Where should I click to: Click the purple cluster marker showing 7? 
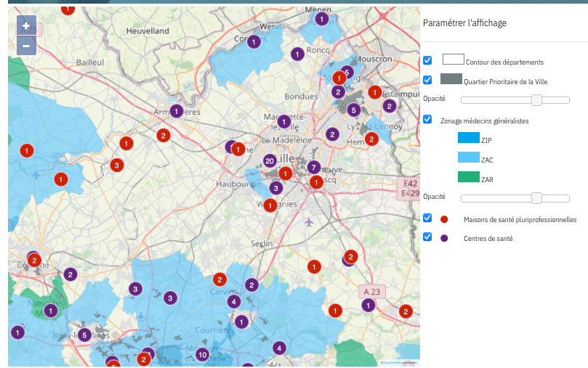[x=314, y=168]
